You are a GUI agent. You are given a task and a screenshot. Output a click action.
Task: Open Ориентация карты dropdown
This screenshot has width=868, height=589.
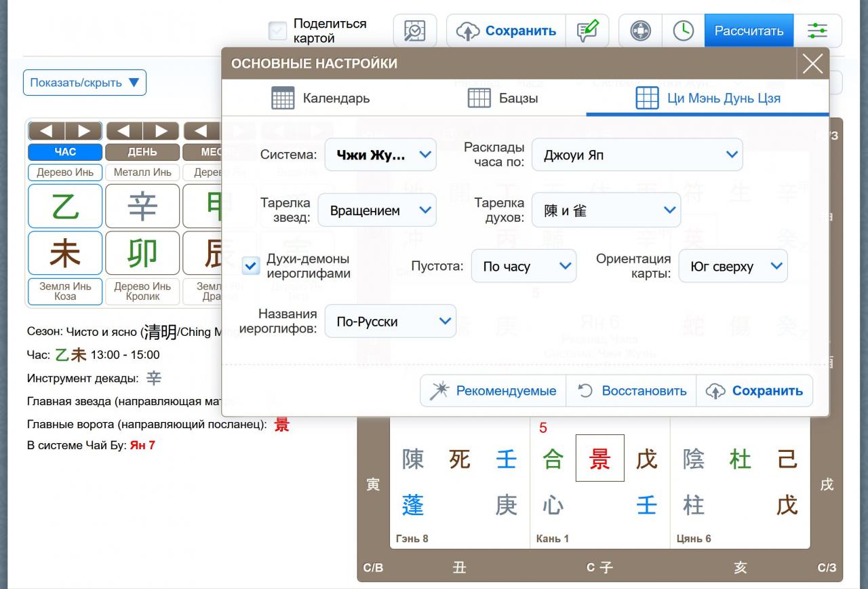[732, 266]
